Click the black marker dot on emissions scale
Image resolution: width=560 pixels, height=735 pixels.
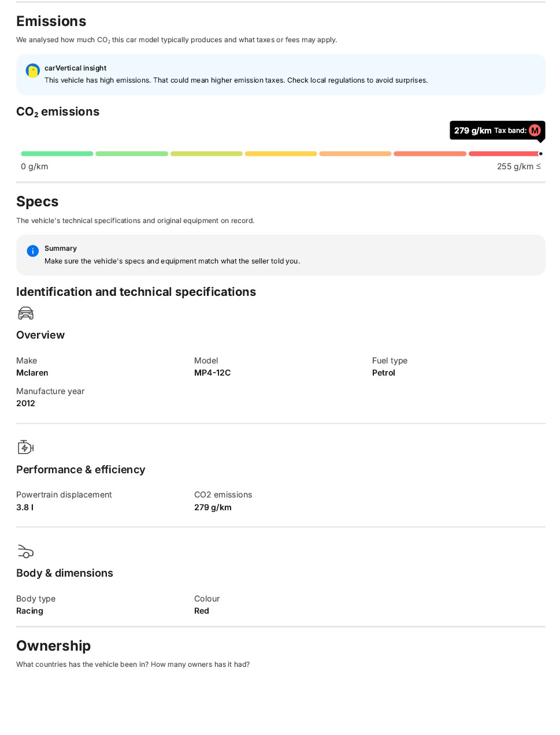(x=541, y=154)
